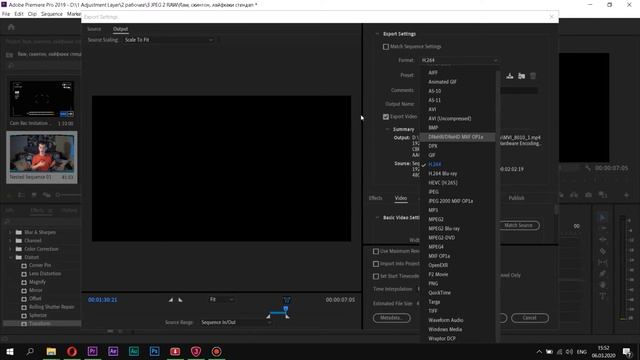Image resolution: width=640 pixels, height=360 pixels.
Task: Select the Corner Pin effect
Action: (40, 265)
